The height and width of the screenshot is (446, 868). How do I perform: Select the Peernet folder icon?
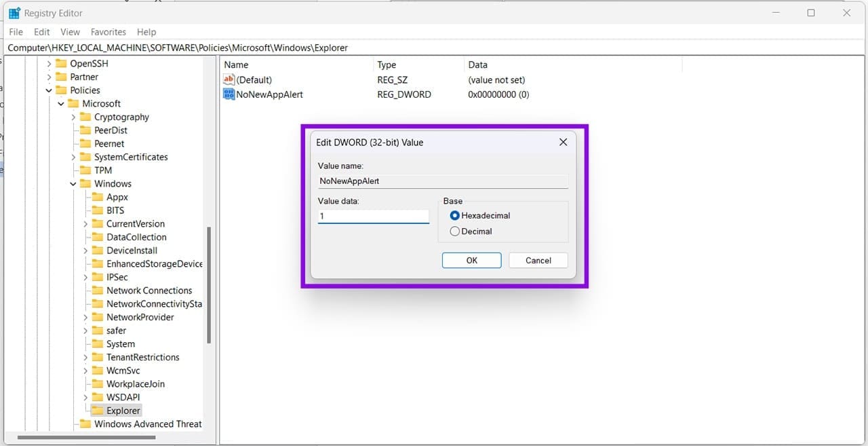(85, 143)
